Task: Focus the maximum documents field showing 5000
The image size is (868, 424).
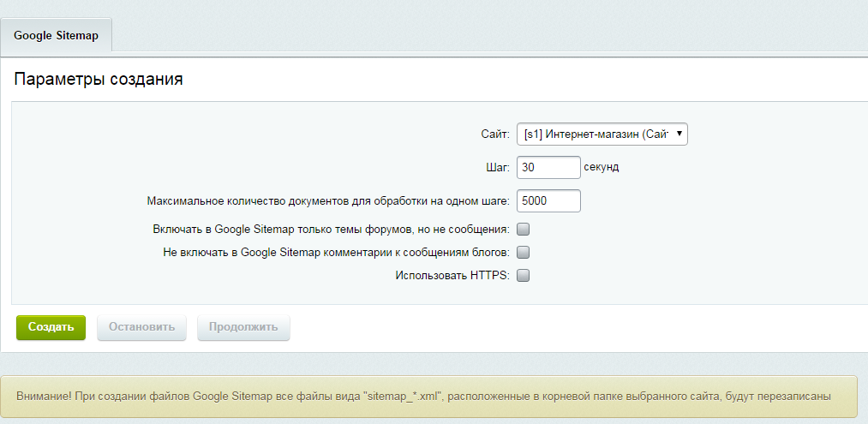Action: click(548, 201)
